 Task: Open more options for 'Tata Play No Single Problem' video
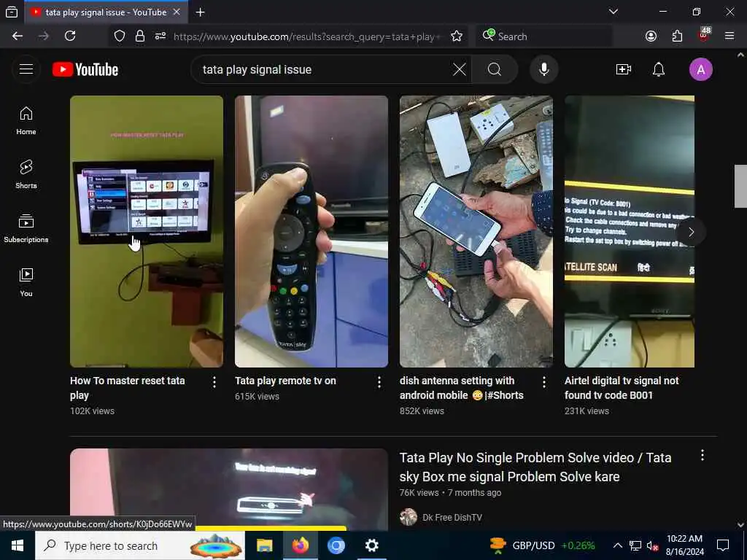703,456
